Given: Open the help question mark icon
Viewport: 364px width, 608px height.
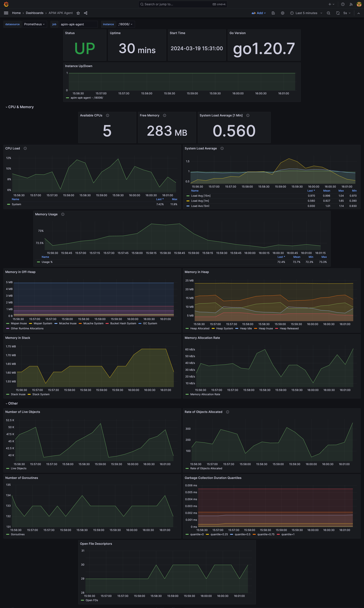Looking at the screenshot, I should coord(343,4).
